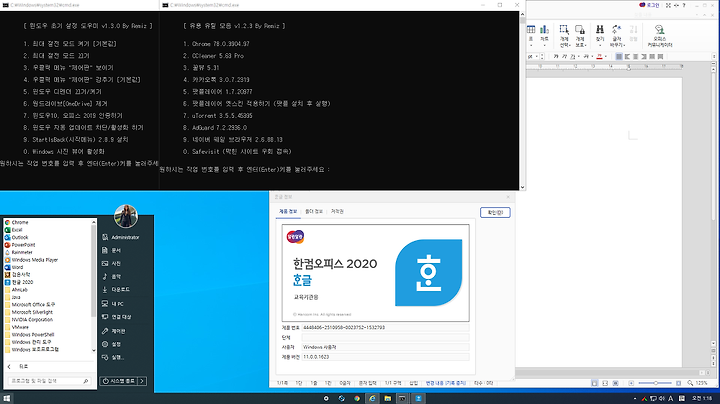Click the 글자 바꾸기 (Change Characters) icon
Viewport: 720px width, 404px height.
click(x=616, y=30)
